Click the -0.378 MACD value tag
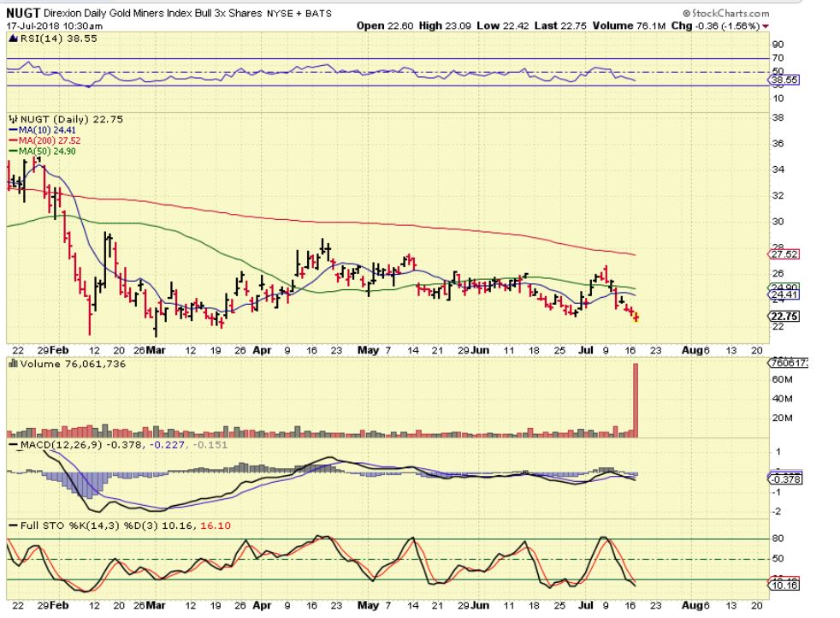Viewport: 840px width, 618px height. tap(786, 479)
